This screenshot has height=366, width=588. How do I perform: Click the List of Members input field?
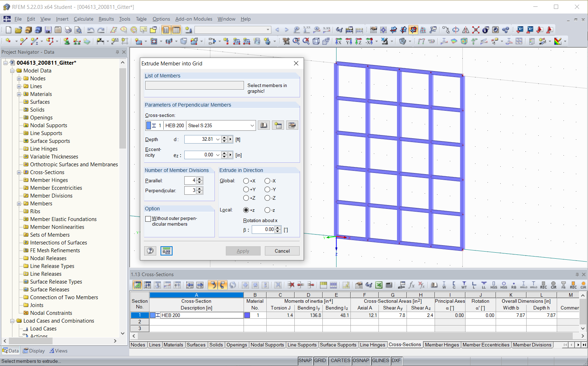tap(194, 85)
